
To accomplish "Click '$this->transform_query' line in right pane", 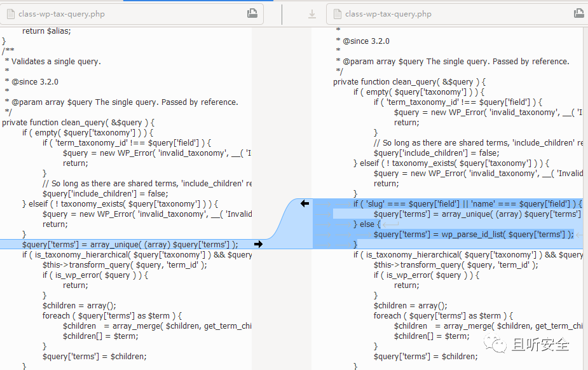I will 456,265.
